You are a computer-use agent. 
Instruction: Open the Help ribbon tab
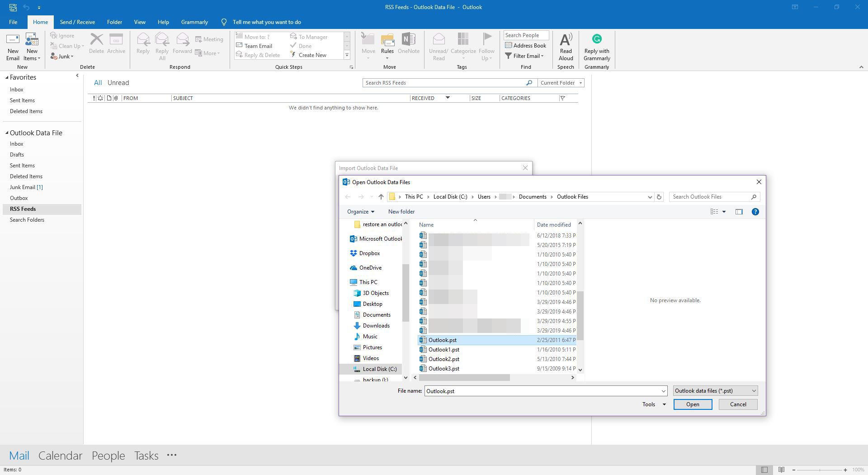point(163,22)
